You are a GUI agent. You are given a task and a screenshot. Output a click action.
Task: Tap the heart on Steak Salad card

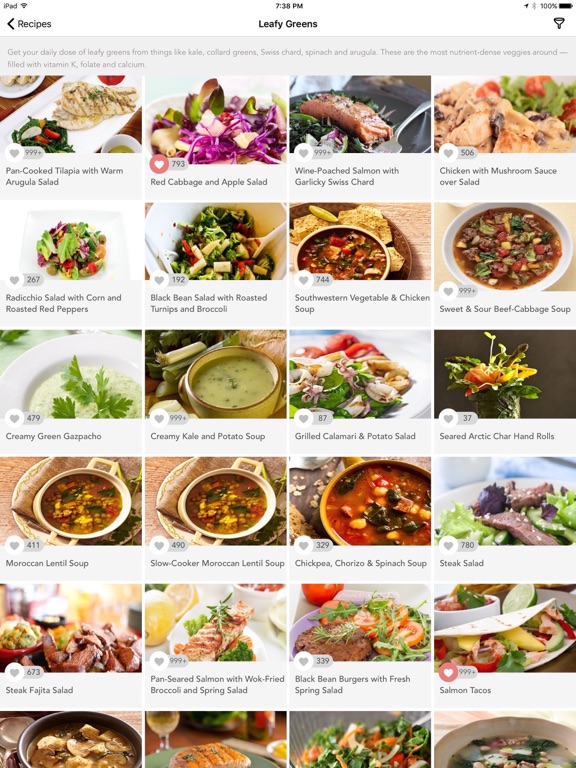click(x=448, y=545)
